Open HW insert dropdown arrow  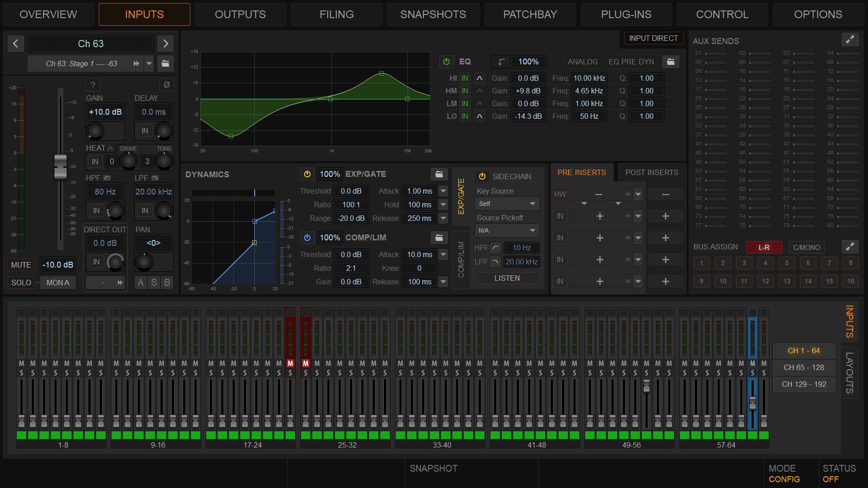pos(638,195)
